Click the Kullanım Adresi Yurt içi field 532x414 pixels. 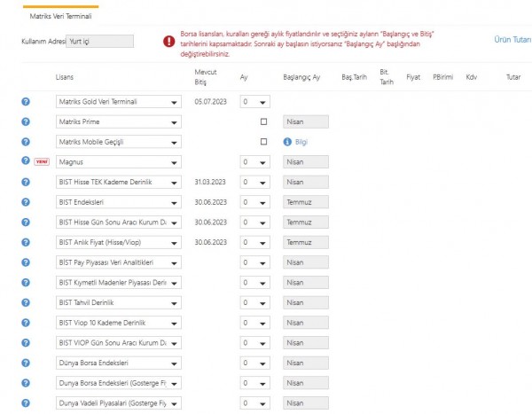(99, 42)
